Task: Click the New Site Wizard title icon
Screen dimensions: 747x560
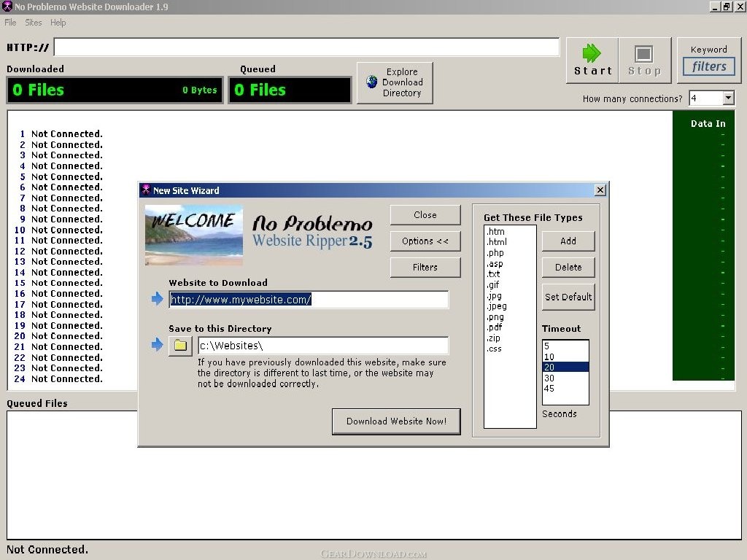Action: [146, 190]
